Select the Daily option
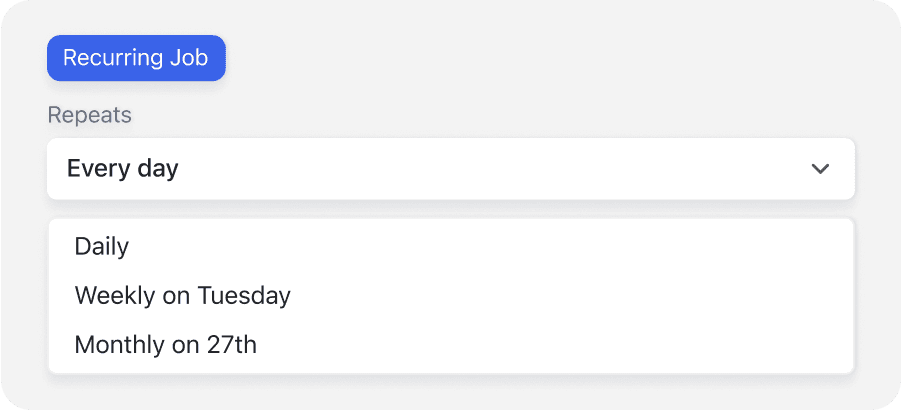This screenshot has height=410, width=901. point(102,246)
